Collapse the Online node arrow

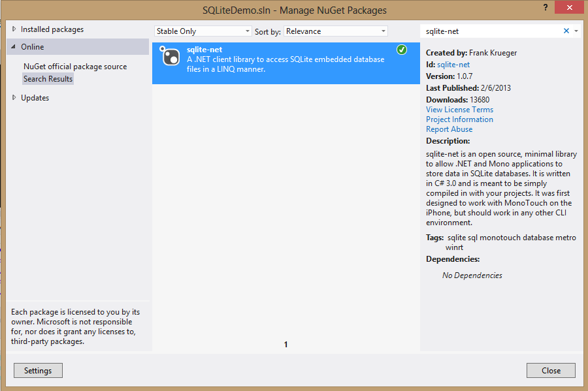[x=14, y=47]
